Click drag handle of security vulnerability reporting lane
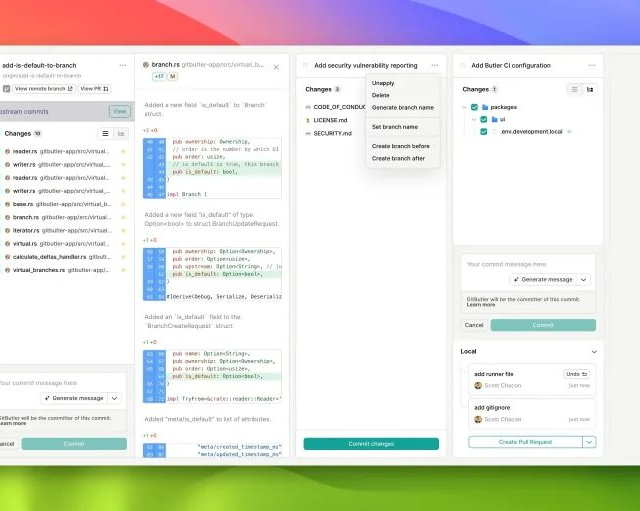The image size is (640, 511). pyautogui.click(x=306, y=66)
